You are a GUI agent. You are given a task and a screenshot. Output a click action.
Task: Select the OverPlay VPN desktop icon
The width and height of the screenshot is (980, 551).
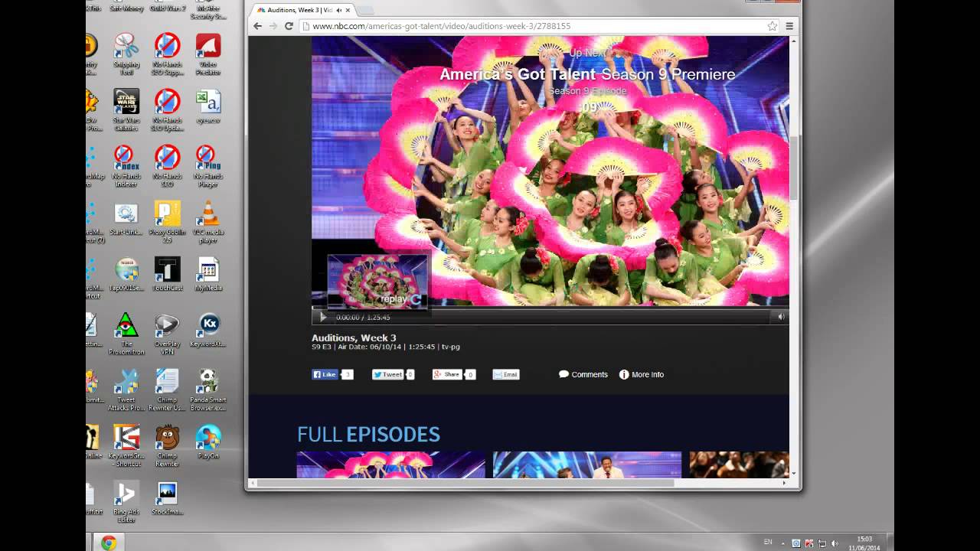tap(167, 334)
